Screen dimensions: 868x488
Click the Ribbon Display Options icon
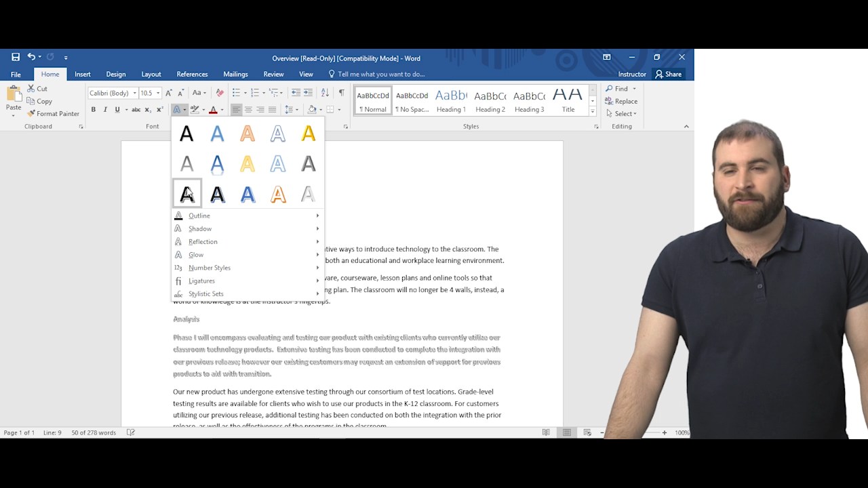click(x=607, y=58)
